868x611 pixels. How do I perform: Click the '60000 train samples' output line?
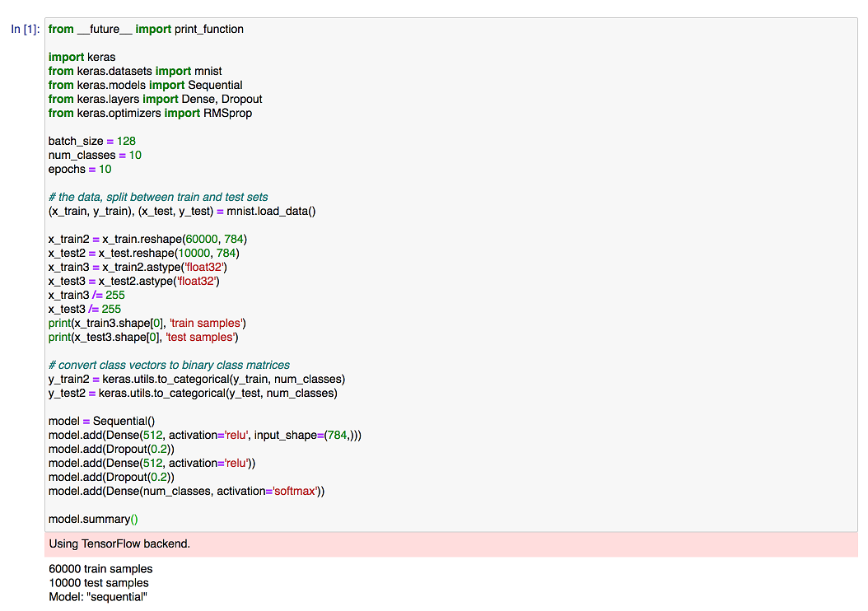click(x=100, y=569)
